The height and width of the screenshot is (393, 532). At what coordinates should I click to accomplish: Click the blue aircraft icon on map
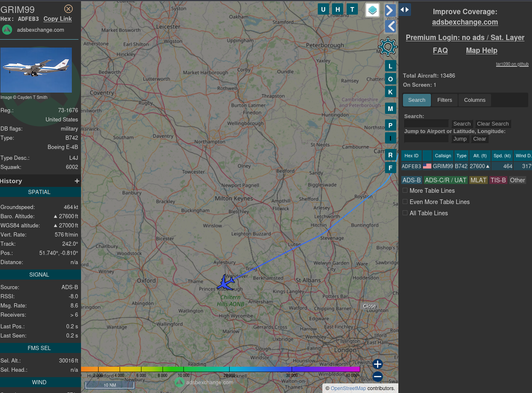pos(226,283)
